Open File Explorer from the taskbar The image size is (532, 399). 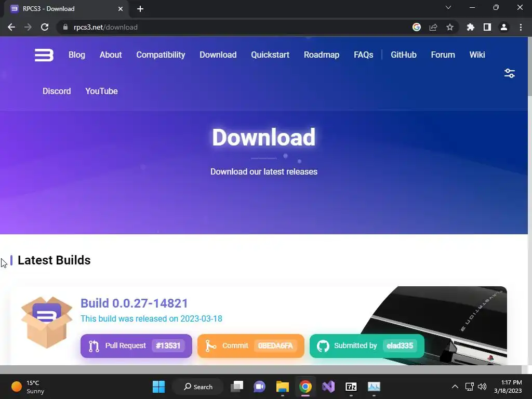(282, 387)
